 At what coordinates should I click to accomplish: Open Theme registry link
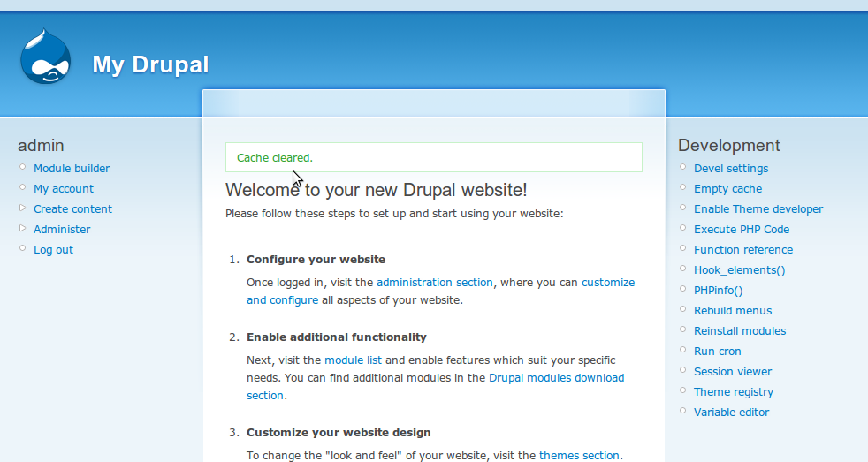pyautogui.click(x=734, y=391)
